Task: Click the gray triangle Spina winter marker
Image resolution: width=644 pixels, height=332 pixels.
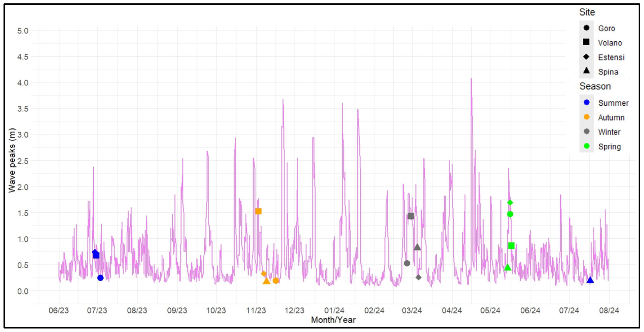Action: pos(417,247)
